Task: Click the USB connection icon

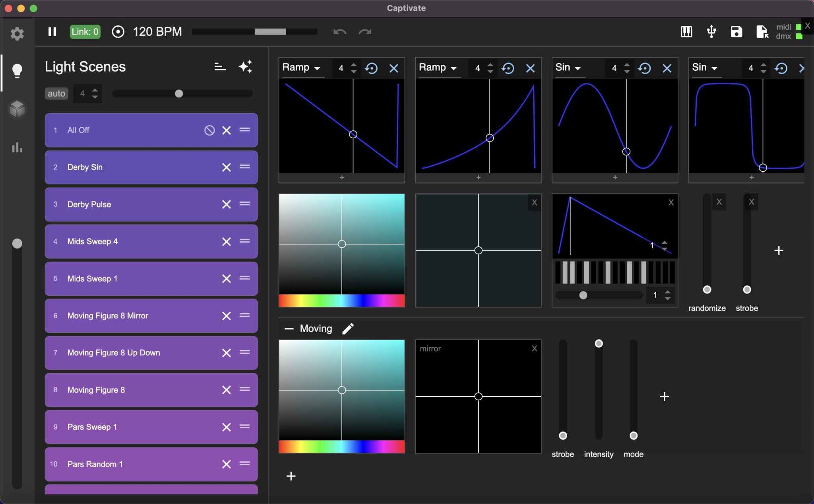Action: click(x=711, y=32)
